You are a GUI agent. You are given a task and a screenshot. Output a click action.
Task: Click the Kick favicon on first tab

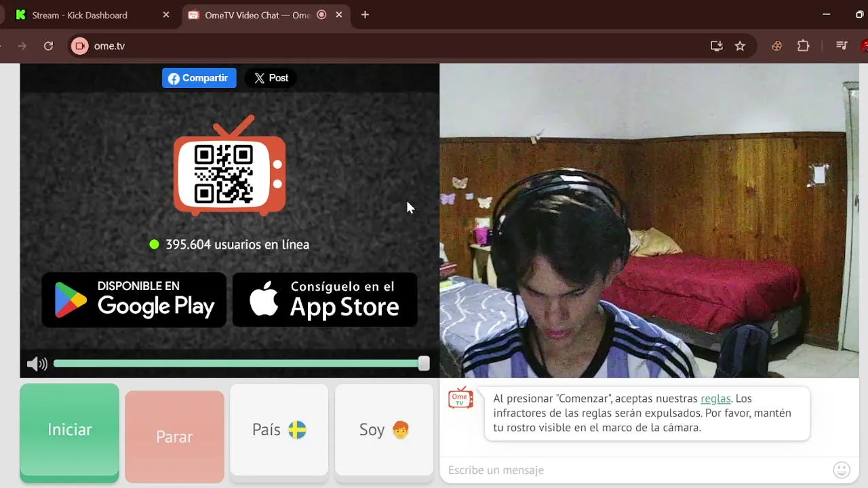[20, 15]
